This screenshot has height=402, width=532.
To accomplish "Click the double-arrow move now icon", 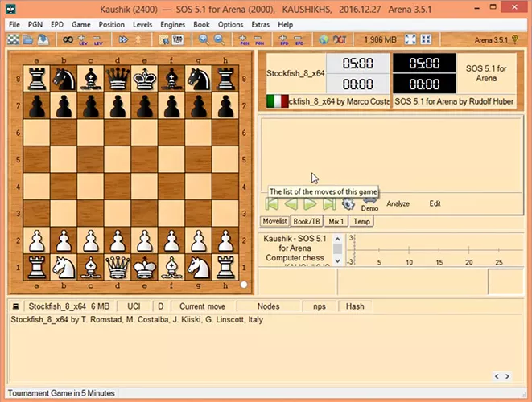I will pos(123,39).
